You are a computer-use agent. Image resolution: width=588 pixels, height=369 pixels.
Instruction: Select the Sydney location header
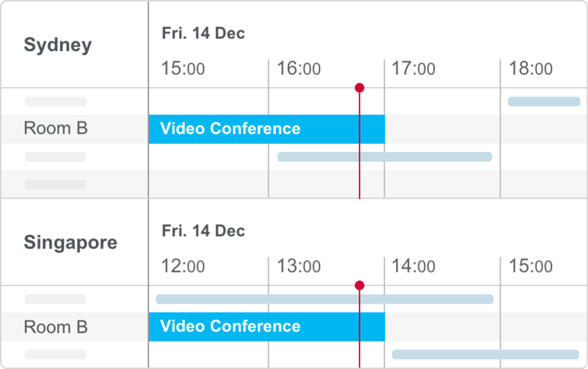pos(58,45)
